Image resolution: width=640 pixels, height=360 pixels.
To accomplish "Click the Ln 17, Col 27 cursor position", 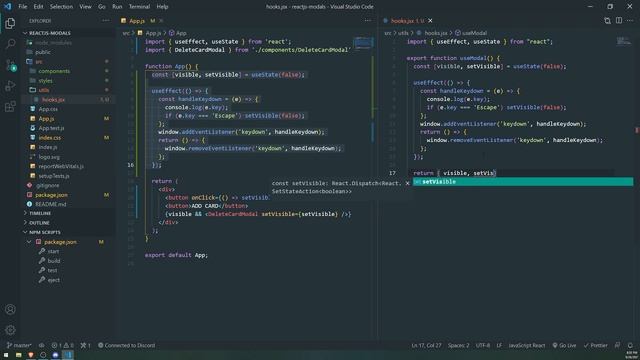I will click(426, 345).
